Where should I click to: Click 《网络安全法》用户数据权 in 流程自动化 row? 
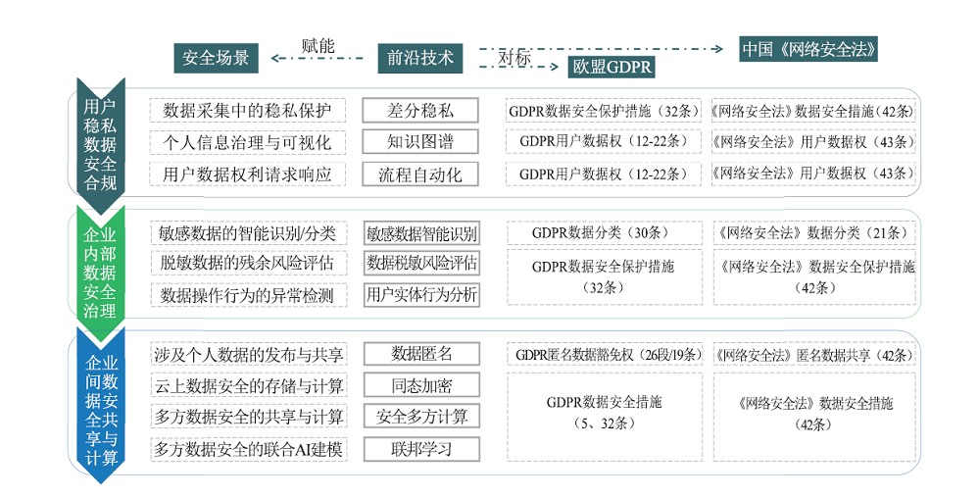(813, 174)
